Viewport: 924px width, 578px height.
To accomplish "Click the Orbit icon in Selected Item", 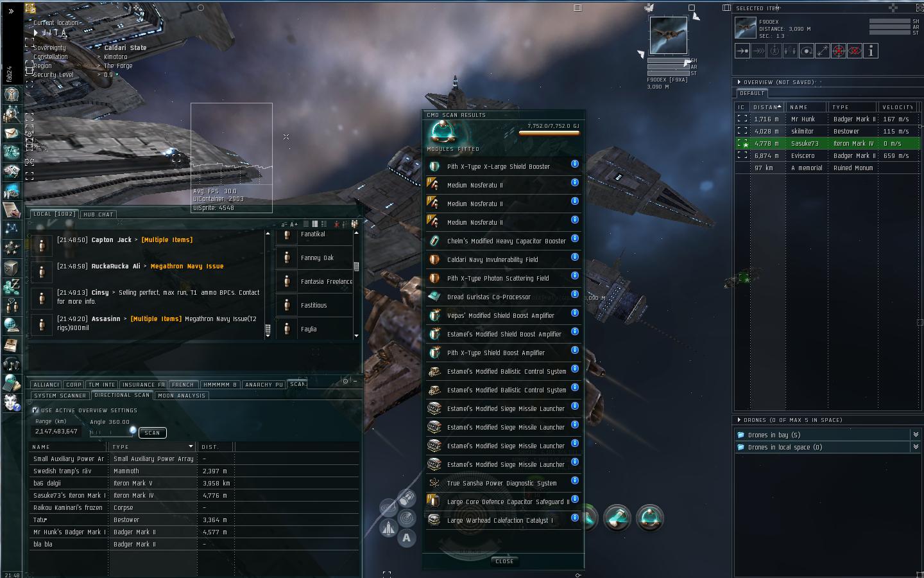I will click(807, 51).
